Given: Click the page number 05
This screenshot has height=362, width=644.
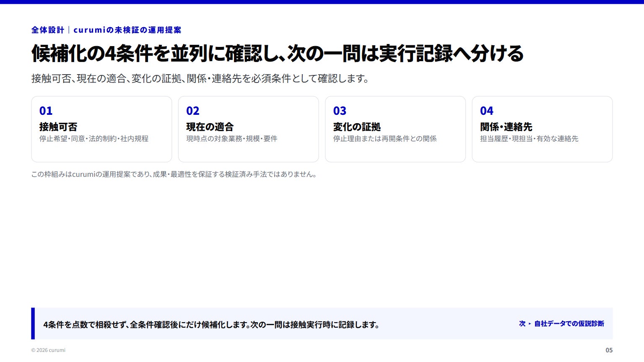Looking at the screenshot, I should tap(609, 350).
